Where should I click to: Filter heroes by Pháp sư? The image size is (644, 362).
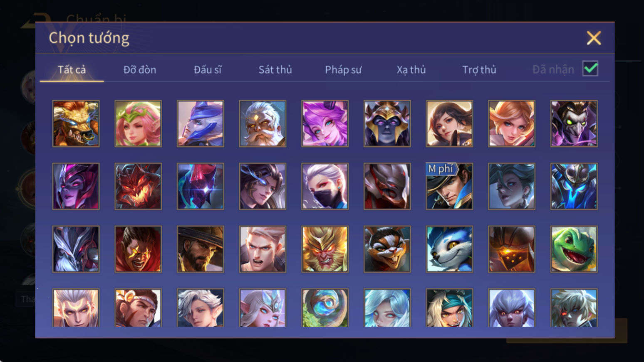point(343,69)
